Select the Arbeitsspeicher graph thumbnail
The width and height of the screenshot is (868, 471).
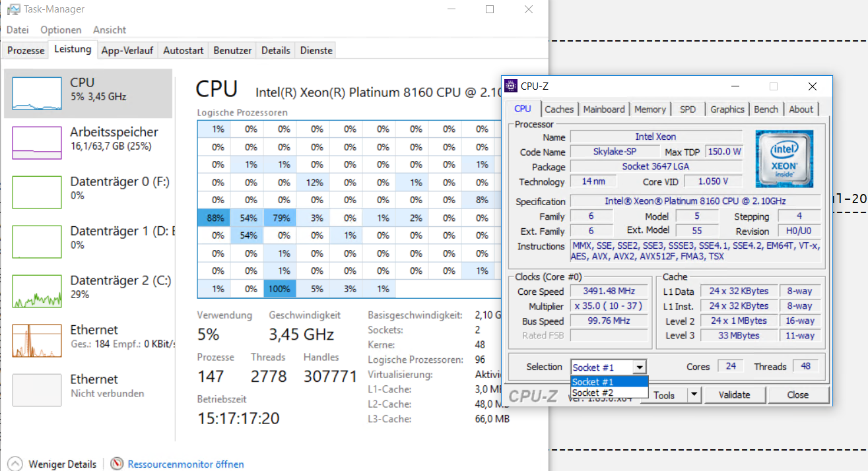(x=36, y=142)
